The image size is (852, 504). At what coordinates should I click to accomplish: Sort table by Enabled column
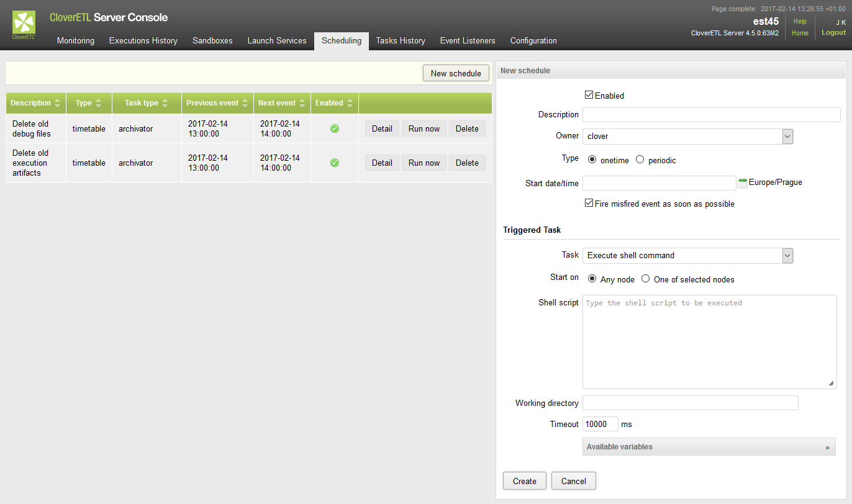click(x=334, y=103)
